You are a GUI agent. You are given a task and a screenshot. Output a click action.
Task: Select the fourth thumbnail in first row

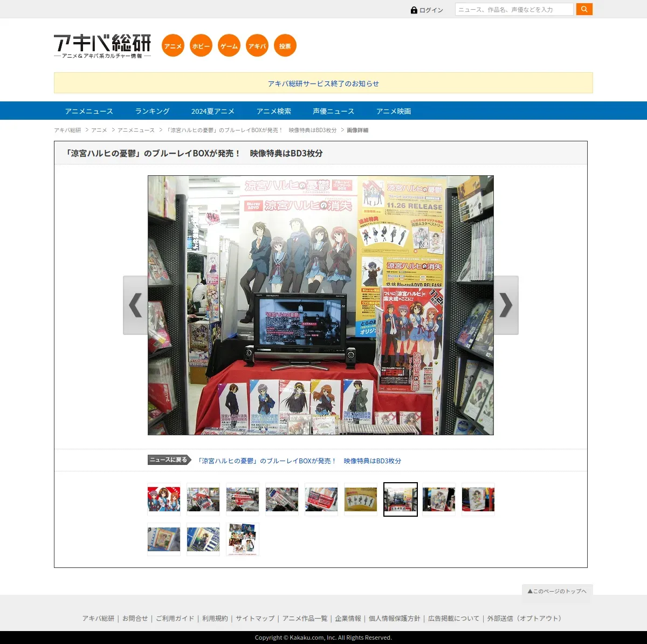click(282, 499)
